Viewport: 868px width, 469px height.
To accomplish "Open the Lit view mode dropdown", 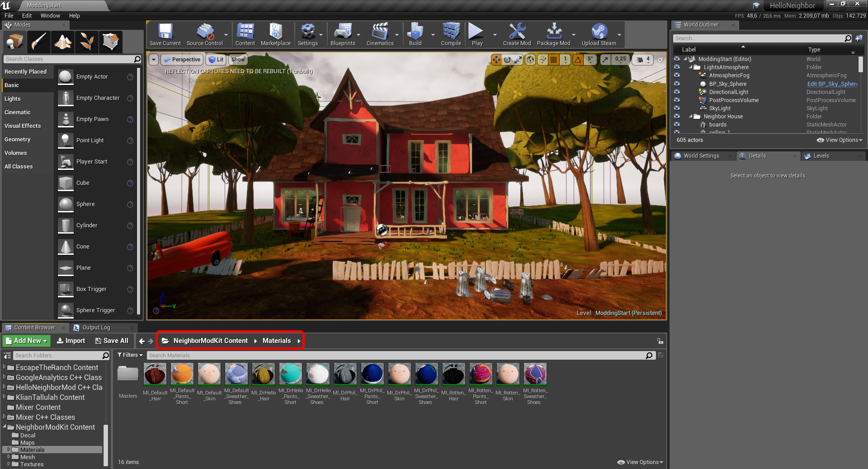I will pos(216,60).
